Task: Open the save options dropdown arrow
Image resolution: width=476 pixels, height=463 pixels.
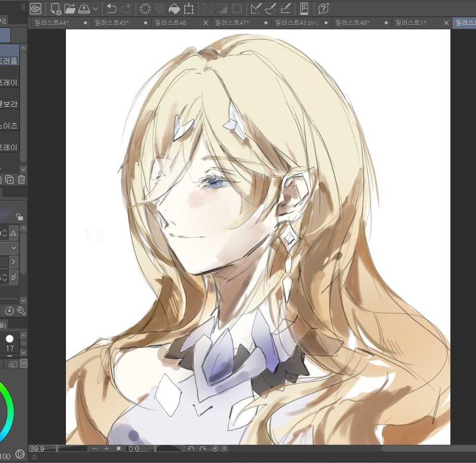Action: [95, 9]
